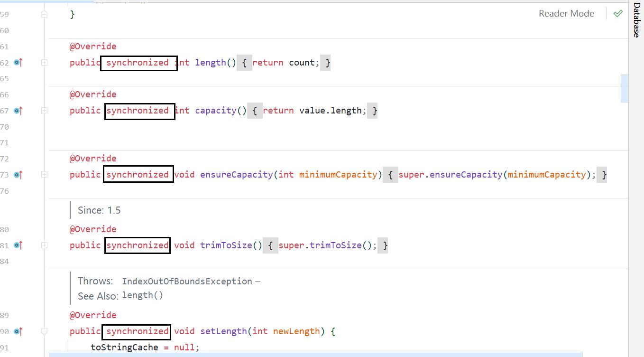Click synchronized keyword on the trimToSize line
Image resolution: width=644 pixels, height=357 pixels.
click(x=138, y=245)
